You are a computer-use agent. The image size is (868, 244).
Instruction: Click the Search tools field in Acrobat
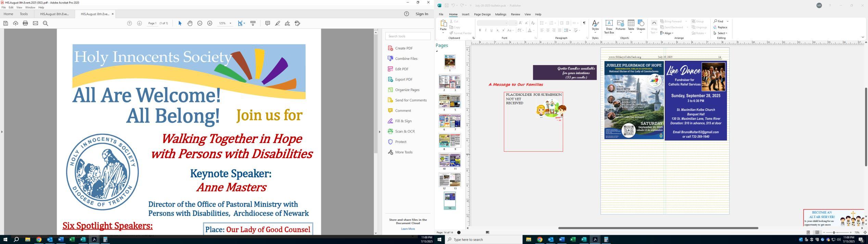pyautogui.click(x=408, y=36)
